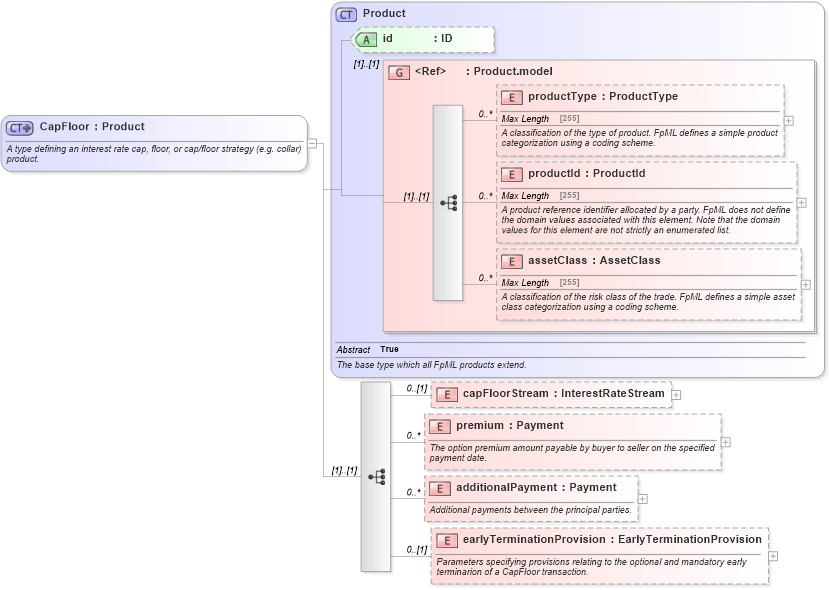
Task: Click 'The base type which all FpML products extend' text
Action: pyautogui.click(x=431, y=365)
